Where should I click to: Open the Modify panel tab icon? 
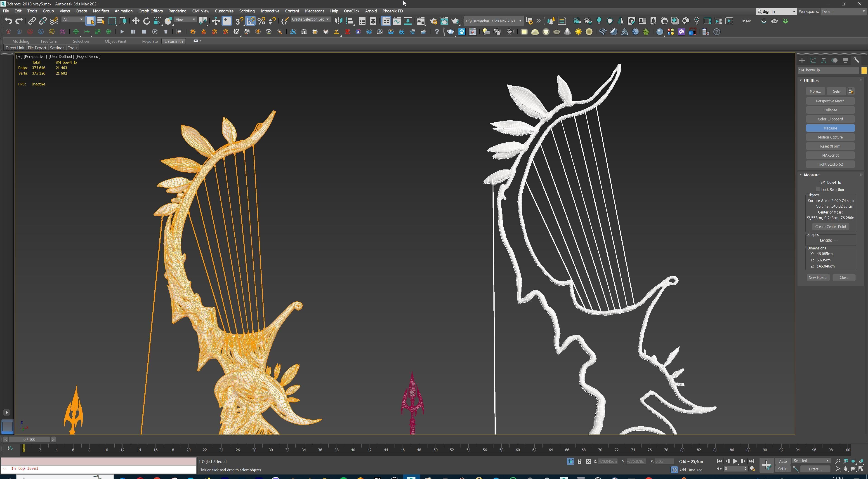click(x=813, y=60)
